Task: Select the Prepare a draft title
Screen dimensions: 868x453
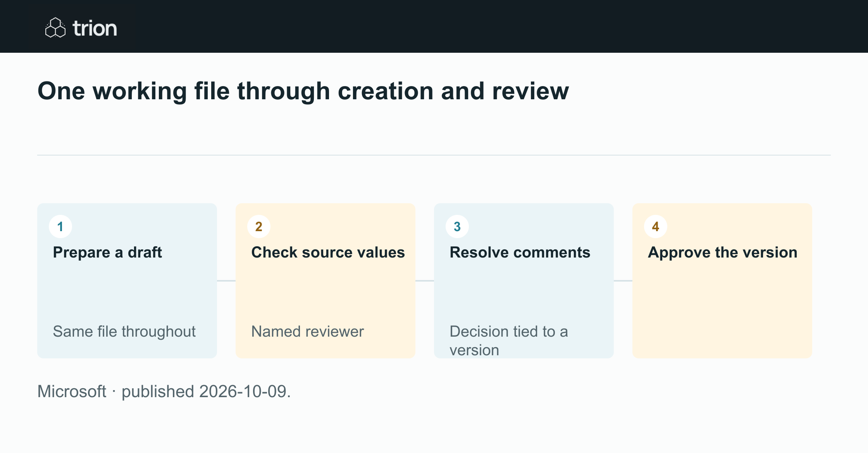Action: [x=107, y=252]
